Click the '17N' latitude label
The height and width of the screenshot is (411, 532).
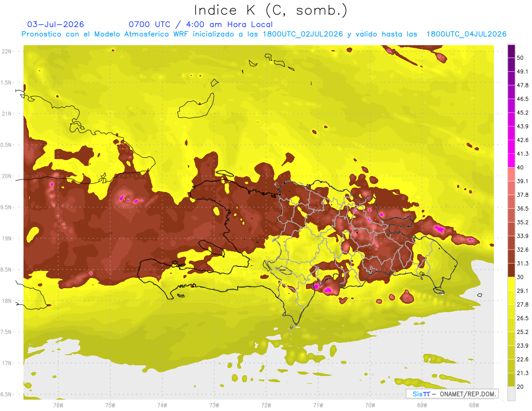[8, 363]
